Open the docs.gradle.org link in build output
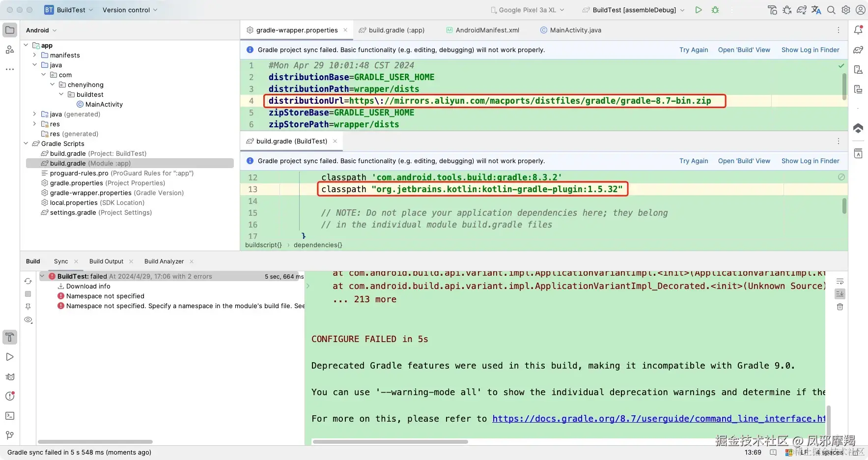 coord(659,419)
